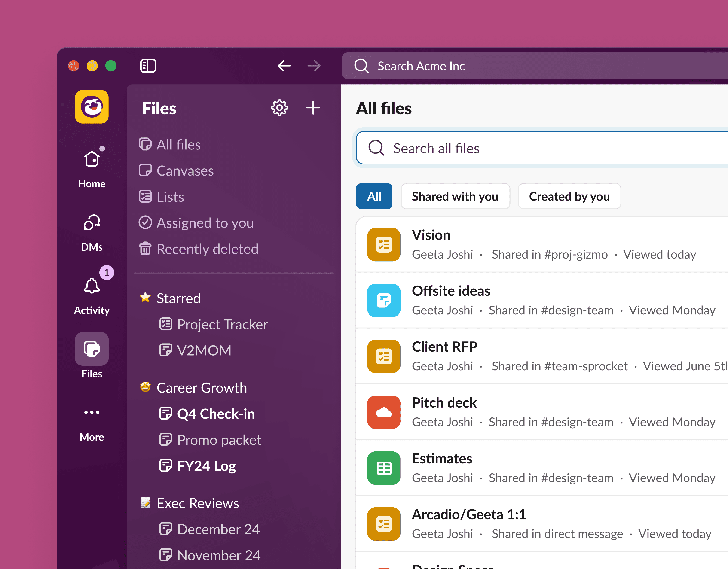Collapse the Exec Reviews section
Image resolution: width=728 pixels, height=569 pixels.
[x=198, y=503]
